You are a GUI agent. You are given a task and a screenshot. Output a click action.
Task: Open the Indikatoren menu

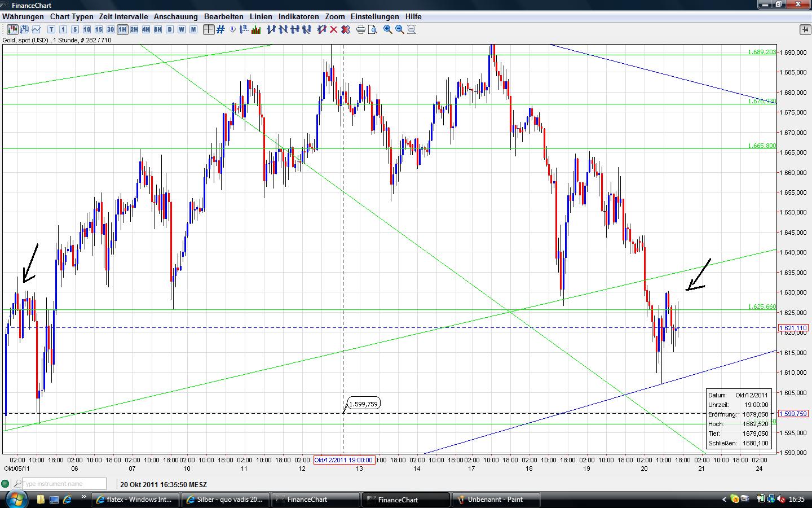click(298, 16)
